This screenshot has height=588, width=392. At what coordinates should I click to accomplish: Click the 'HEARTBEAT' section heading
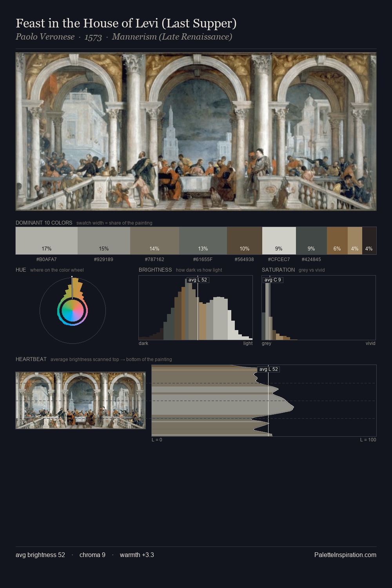(x=31, y=359)
